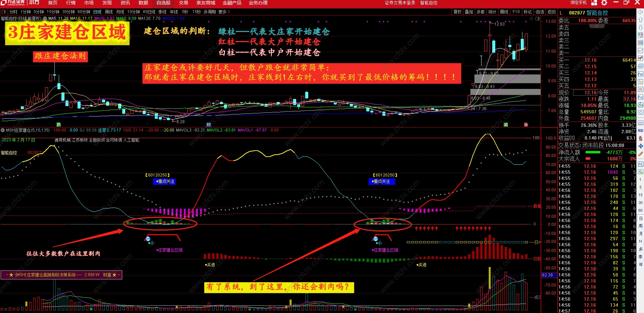The height and width of the screenshot is (313, 644).
Task: Switch to the 日线 chart period
Action: (x=97, y=12)
